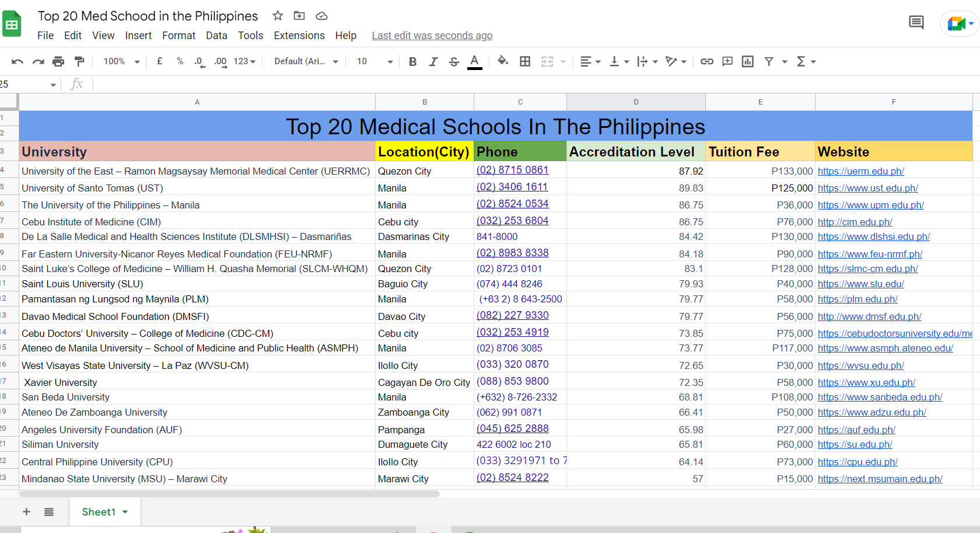
Task: Open the Tools menu
Action: pyautogui.click(x=251, y=36)
